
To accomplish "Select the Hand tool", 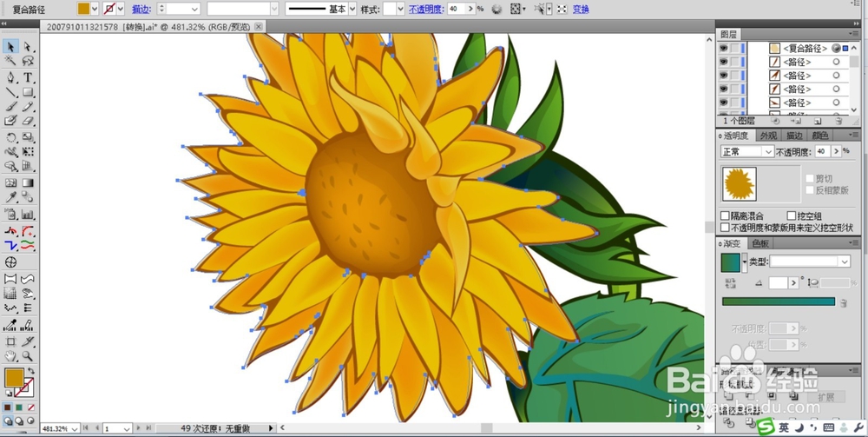I will pyautogui.click(x=10, y=355).
